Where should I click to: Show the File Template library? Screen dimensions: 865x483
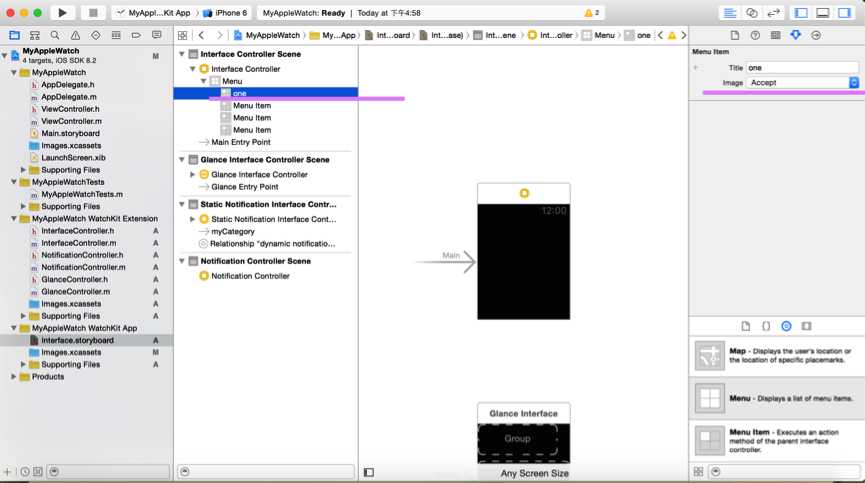[746, 326]
